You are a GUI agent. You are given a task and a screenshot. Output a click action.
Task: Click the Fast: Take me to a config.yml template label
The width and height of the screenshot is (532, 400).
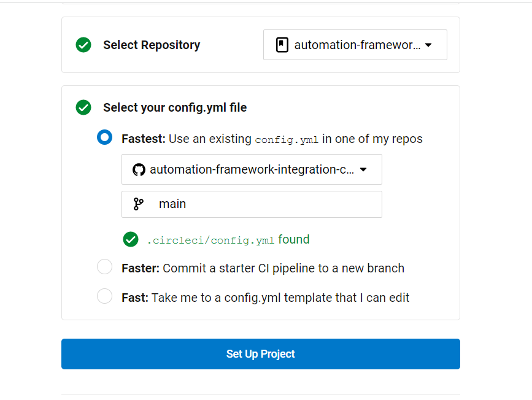[266, 298]
